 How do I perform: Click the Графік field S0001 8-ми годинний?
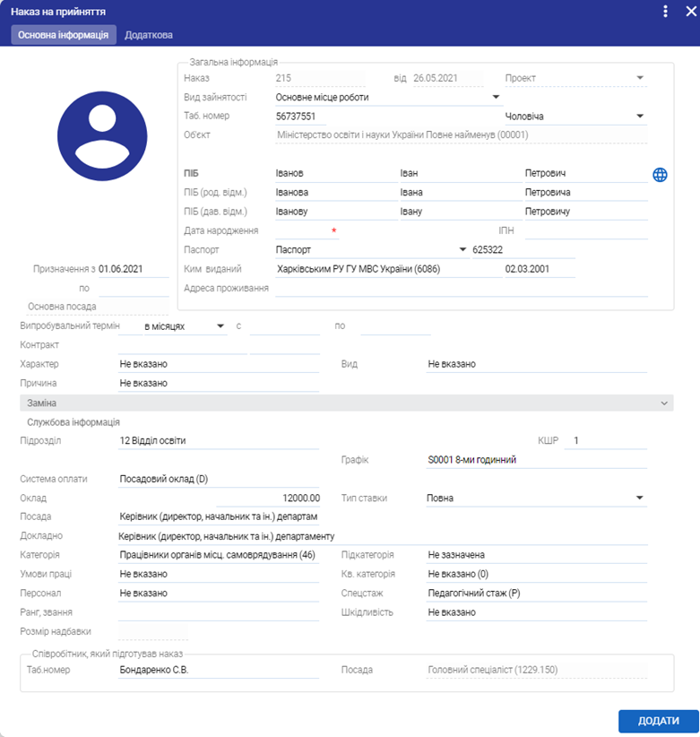[536, 460]
